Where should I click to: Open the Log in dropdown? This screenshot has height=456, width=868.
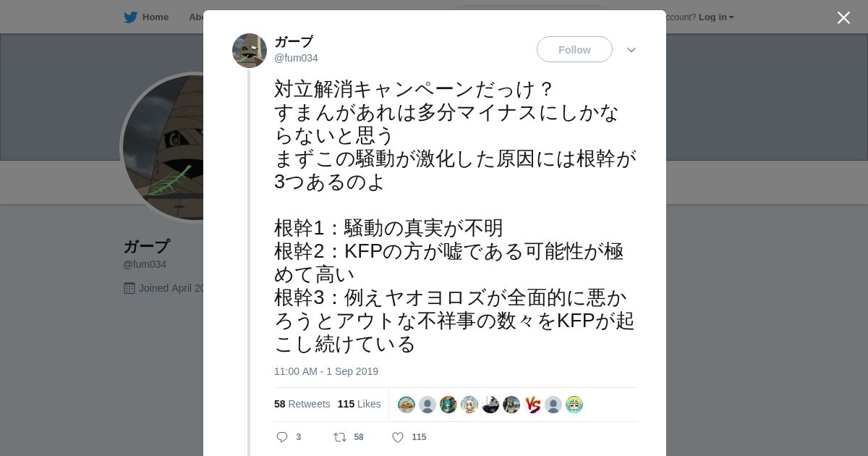click(715, 17)
